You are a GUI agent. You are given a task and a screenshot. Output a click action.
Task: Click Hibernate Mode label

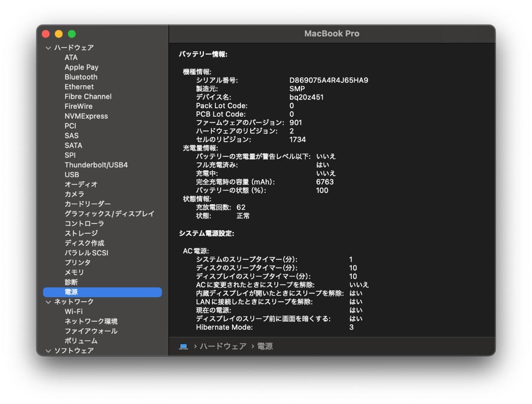coord(224,327)
